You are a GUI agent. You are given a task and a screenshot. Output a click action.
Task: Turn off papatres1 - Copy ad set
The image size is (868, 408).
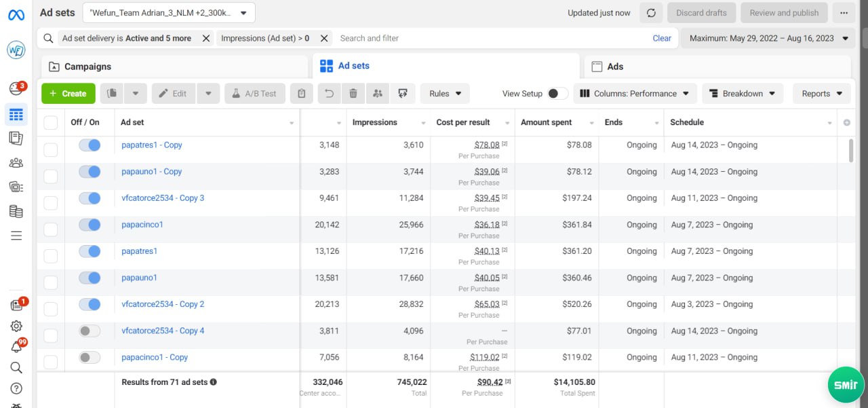[90, 145]
